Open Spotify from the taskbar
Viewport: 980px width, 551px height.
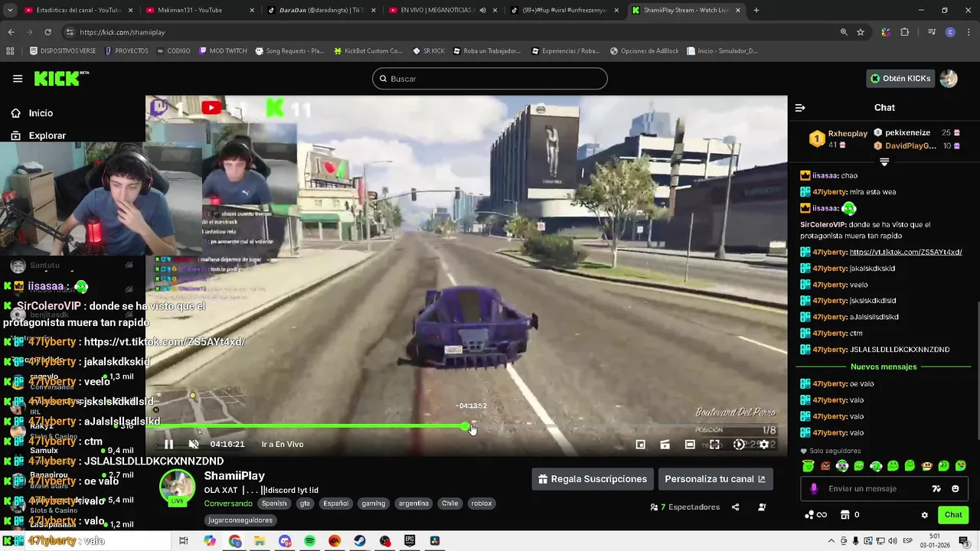tap(310, 541)
